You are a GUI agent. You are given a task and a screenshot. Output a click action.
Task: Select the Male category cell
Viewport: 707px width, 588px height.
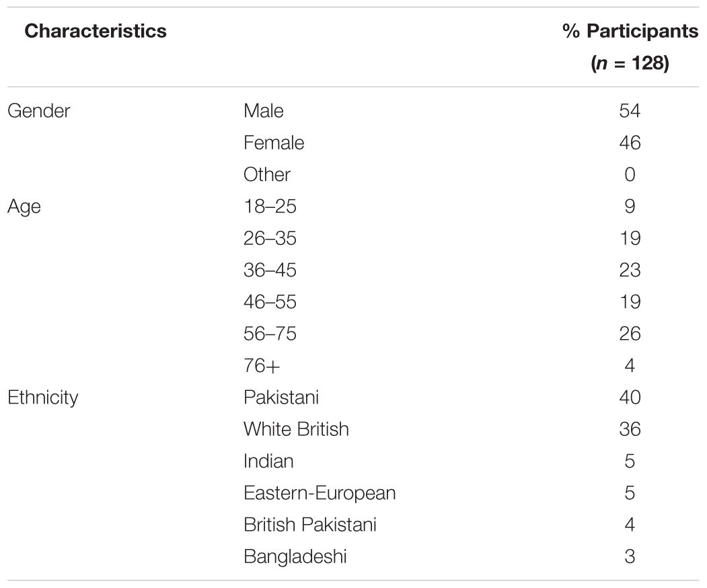[x=263, y=111]
